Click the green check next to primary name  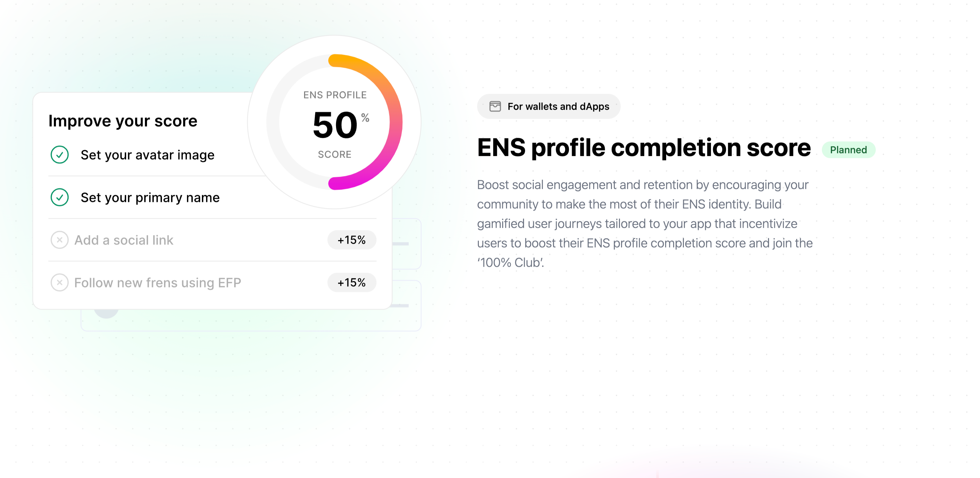59,197
